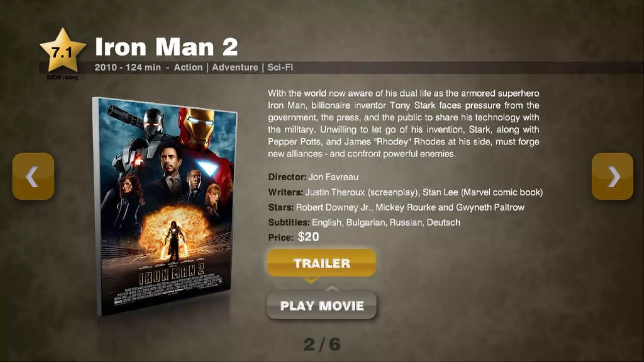Click the 2 / 6 page indicator
This screenshot has width=644, height=362.
322,344
